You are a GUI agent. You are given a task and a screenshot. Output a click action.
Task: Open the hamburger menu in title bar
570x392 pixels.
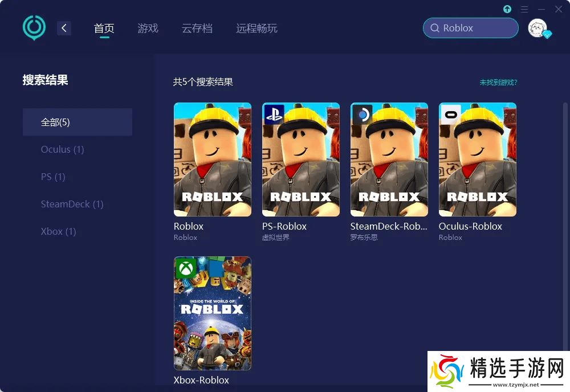pyautogui.click(x=524, y=9)
